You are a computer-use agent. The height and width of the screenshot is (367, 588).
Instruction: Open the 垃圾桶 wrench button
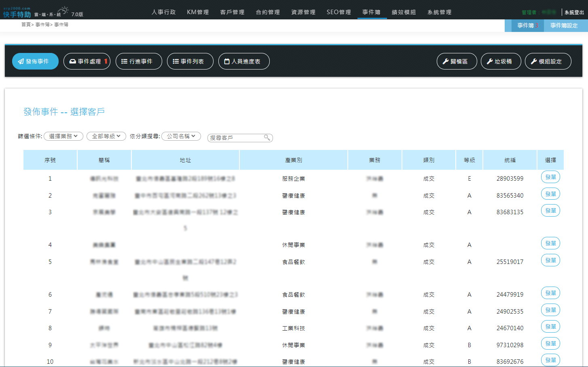(x=501, y=61)
